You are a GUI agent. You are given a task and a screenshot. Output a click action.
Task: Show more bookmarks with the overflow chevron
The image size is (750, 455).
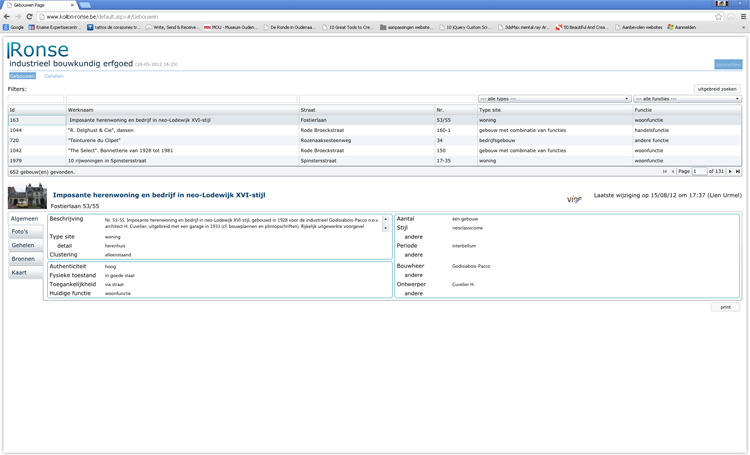743,27
